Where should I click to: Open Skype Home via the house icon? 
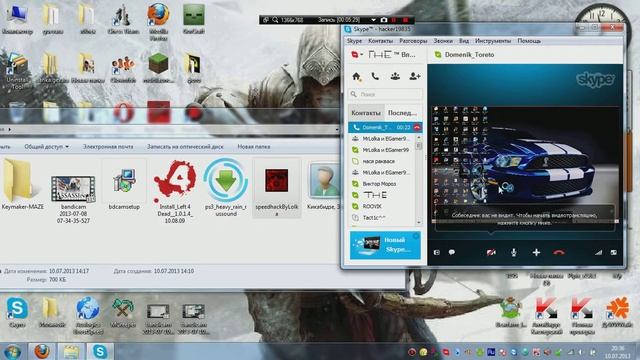pyautogui.click(x=356, y=76)
